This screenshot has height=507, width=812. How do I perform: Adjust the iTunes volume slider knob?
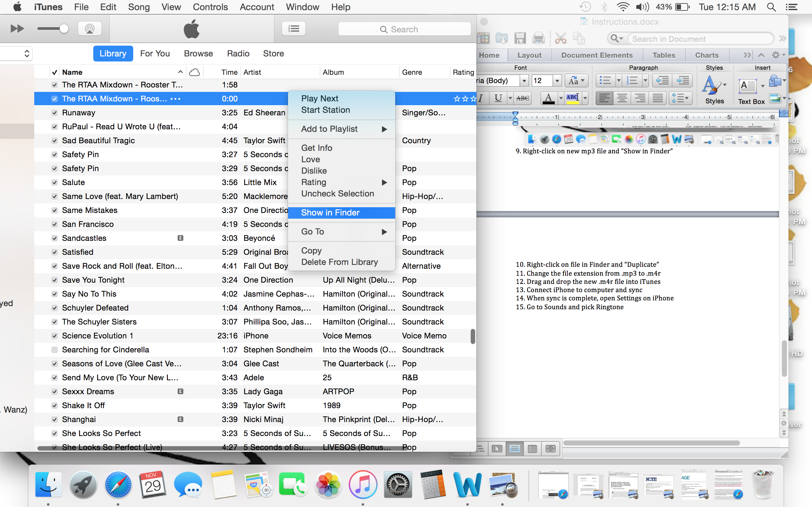64,29
